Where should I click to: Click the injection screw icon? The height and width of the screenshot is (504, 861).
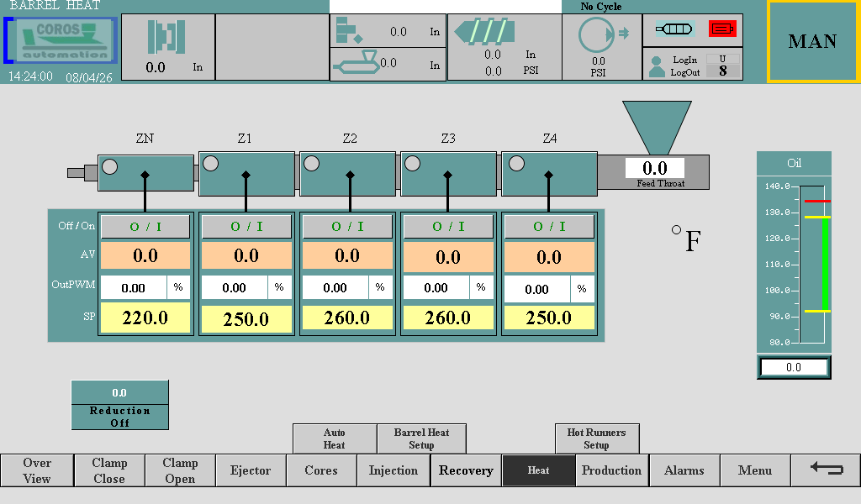pyautogui.click(x=483, y=32)
